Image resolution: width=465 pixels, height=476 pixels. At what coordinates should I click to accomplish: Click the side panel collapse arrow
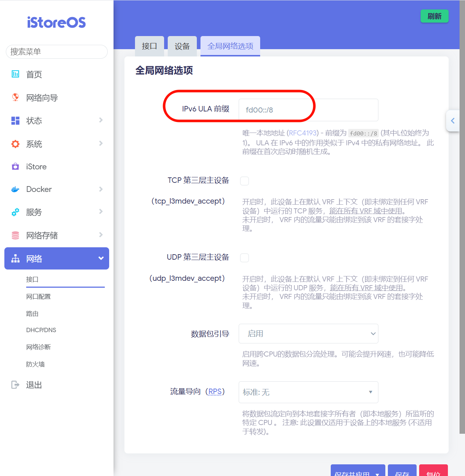[x=453, y=121]
